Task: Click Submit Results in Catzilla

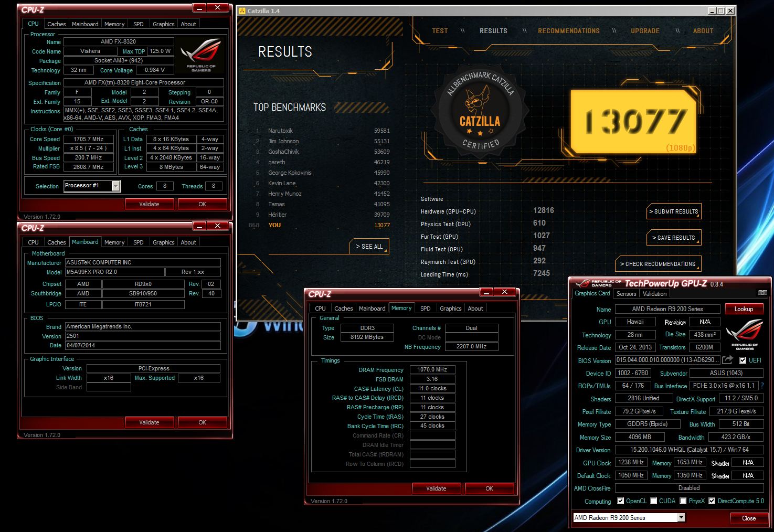Action: coord(674,211)
